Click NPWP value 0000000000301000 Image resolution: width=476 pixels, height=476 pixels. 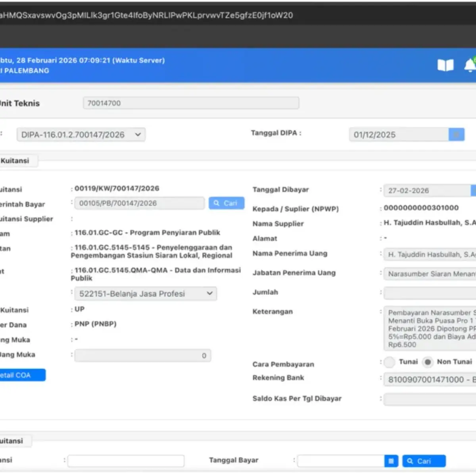[x=421, y=208]
